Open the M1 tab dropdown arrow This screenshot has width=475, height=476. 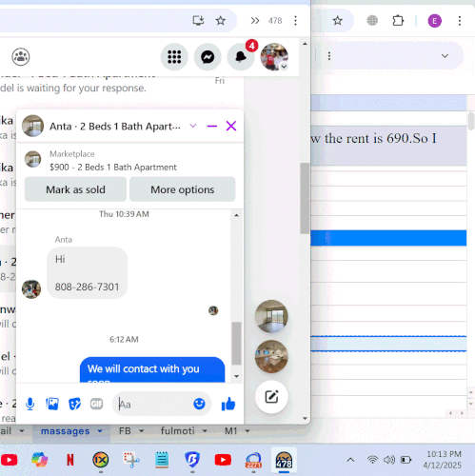point(247,431)
